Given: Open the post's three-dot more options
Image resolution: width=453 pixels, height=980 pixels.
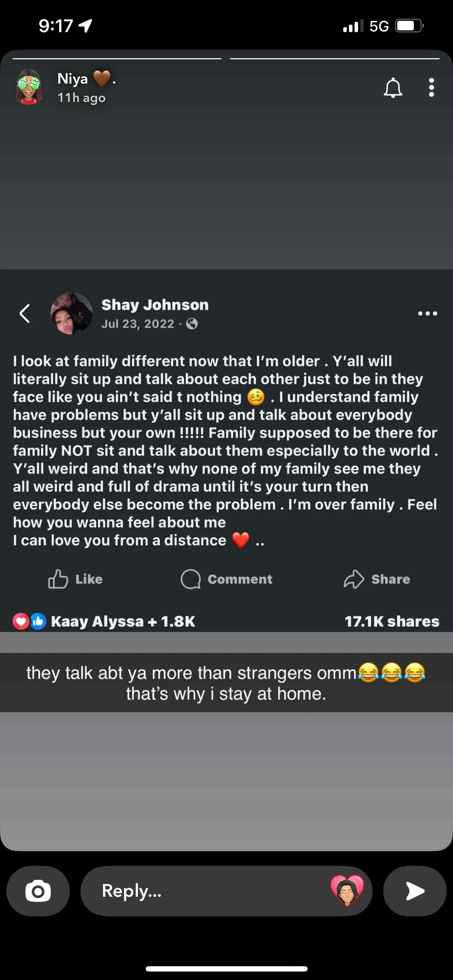Looking at the screenshot, I should pos(428,314).
